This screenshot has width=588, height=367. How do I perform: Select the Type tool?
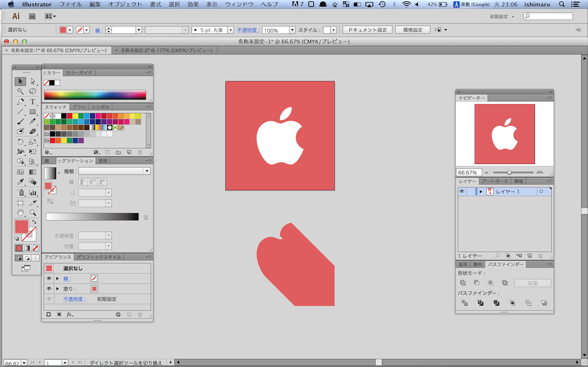click(x=33, y=102)
